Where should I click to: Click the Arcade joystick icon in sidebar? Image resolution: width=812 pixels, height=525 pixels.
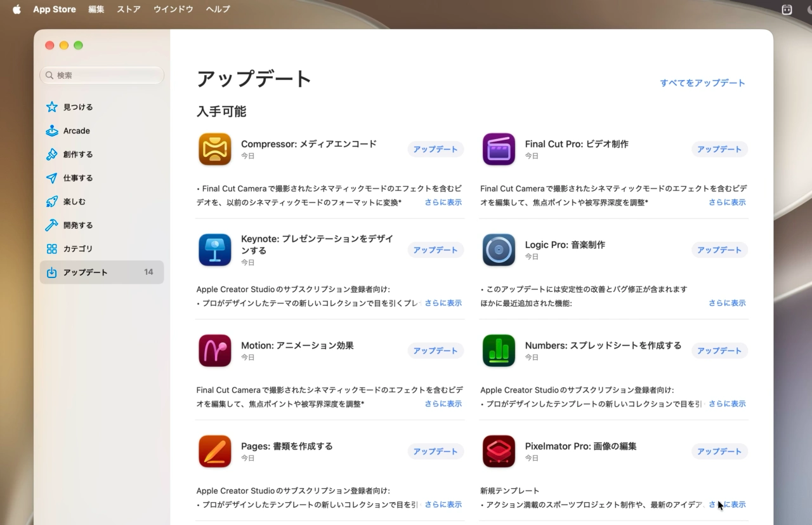(x=52, y=131)
